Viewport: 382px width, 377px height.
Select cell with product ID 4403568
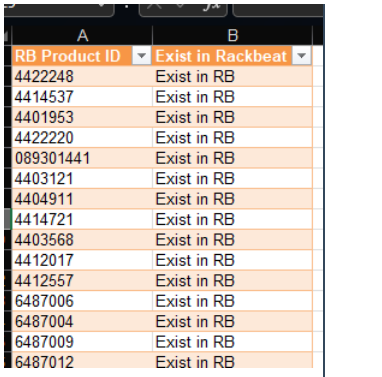[82, 240]
